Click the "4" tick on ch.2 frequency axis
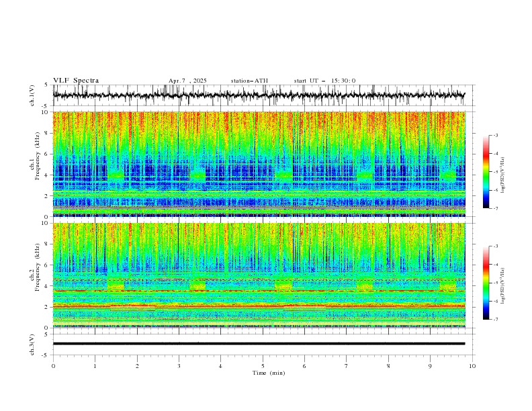This screenshot has width=532, height=411. click(46, 286)
